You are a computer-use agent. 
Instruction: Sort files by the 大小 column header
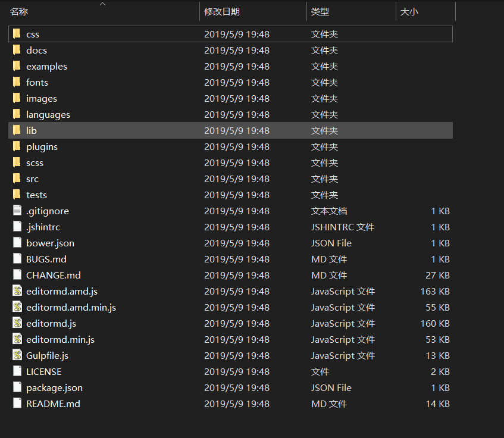409,11
